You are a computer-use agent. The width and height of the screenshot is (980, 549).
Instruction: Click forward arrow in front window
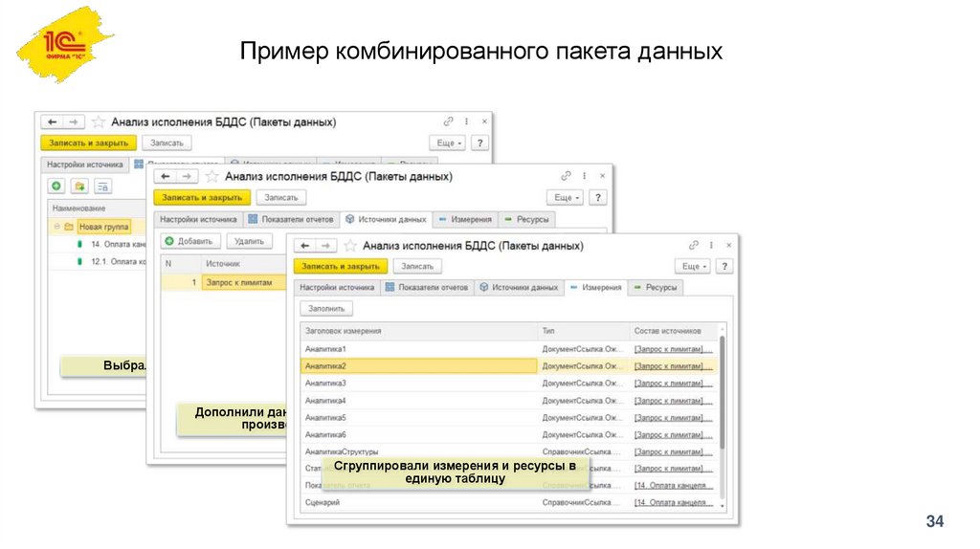(x=325, y=246)
